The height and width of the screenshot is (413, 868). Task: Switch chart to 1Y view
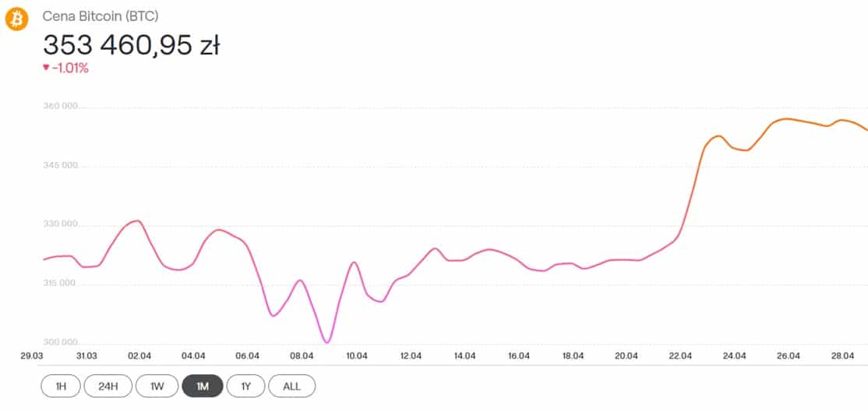tap(245, 387)
